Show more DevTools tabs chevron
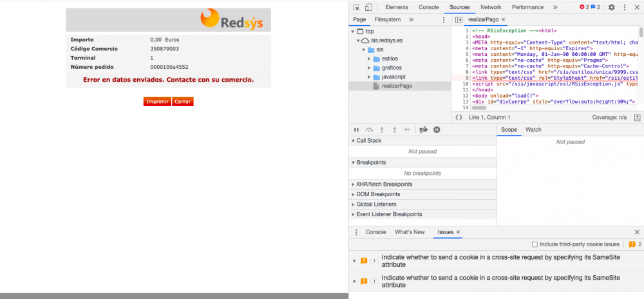644x299 pixels. click(x=555, y=7)
